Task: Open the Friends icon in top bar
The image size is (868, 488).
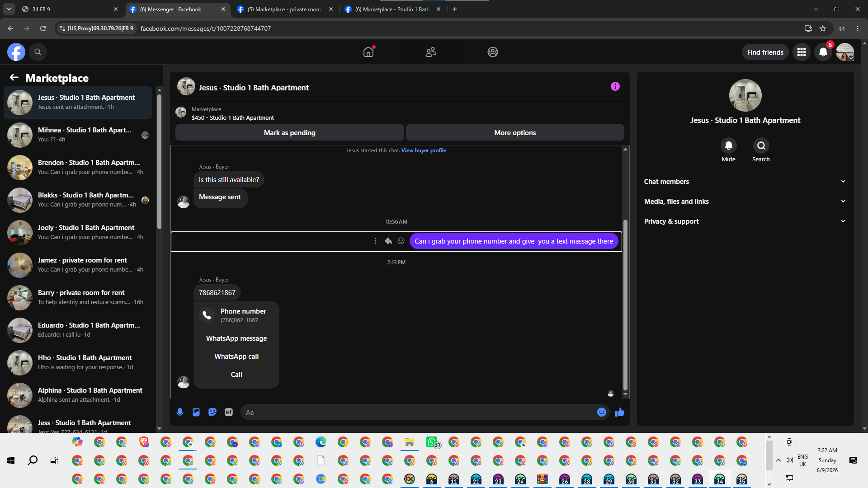Action: pos(431,52)
